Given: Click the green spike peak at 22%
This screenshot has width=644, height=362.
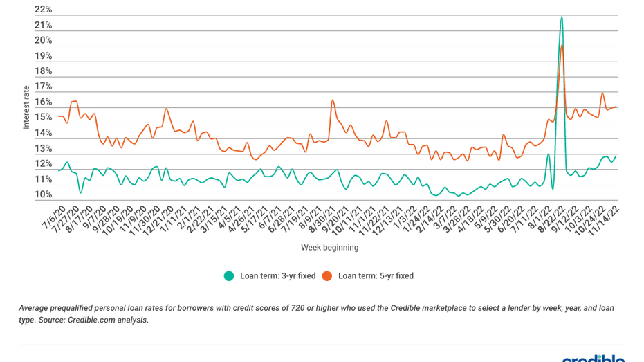Looking at the screenshot, I should (x=562, y=17).
